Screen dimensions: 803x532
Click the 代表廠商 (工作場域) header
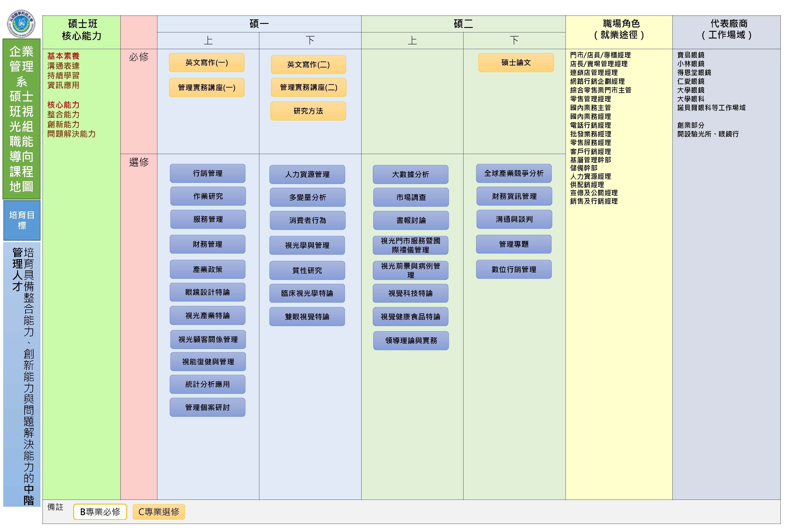[x=727, y=32]
